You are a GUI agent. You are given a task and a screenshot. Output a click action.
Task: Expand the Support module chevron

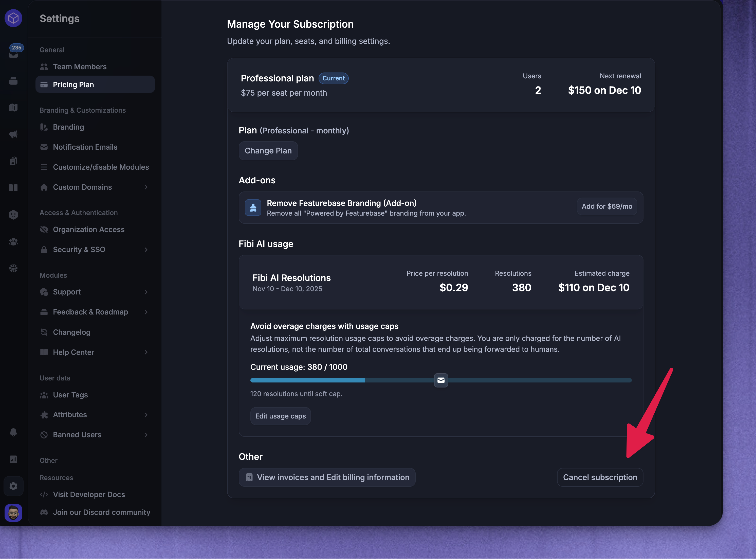(146, 292)
